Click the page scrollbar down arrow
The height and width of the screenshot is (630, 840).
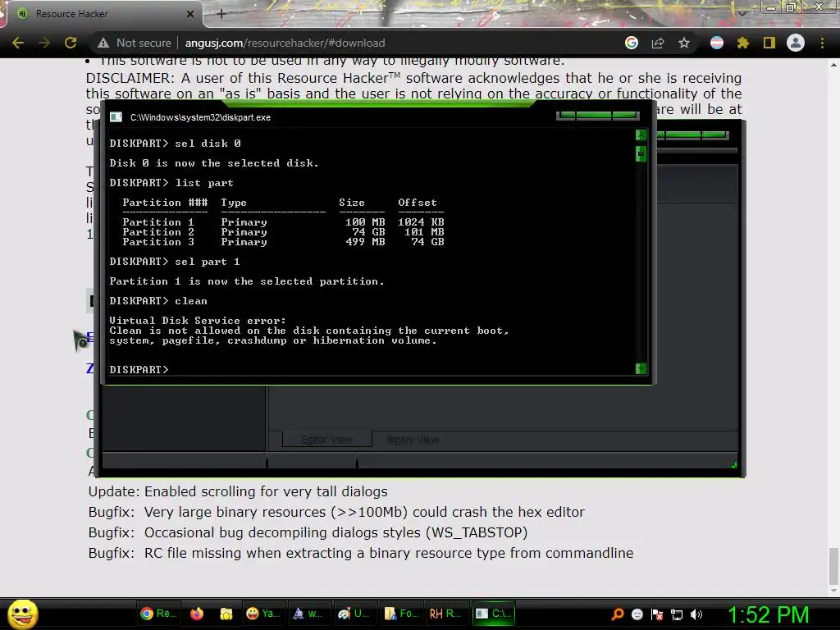tap(833, 591)
